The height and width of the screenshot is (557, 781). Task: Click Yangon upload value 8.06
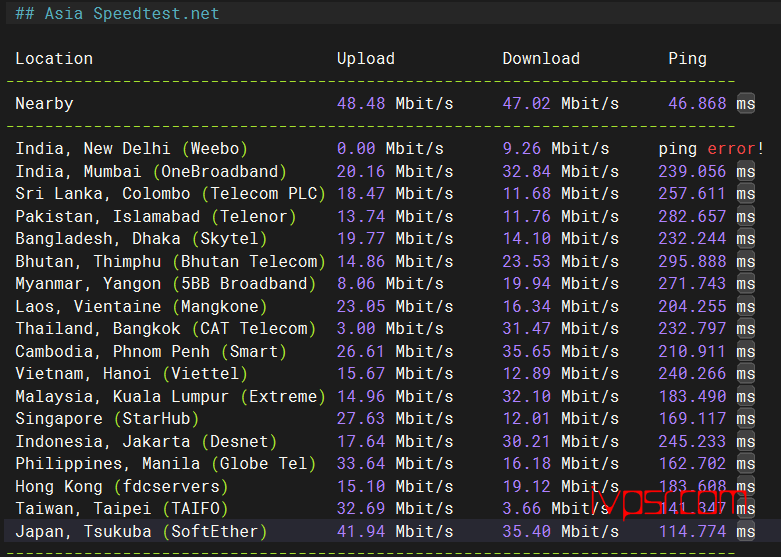coord(356,283)
